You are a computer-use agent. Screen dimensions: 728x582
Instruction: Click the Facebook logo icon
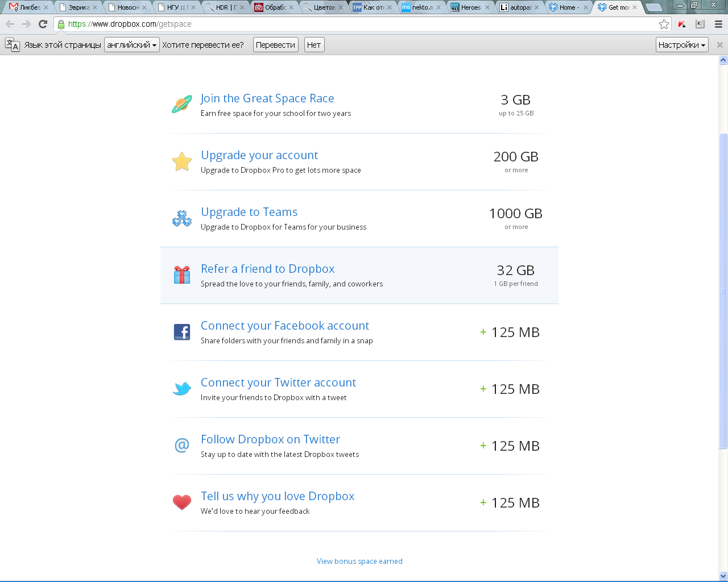tap(182, 332)
